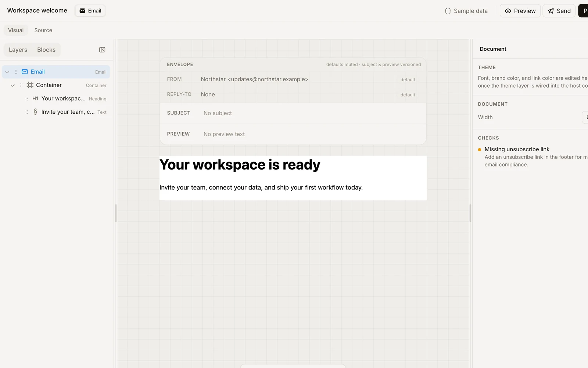This screenshot has height=368, width=588.
Task: Click the Width label in Document section
Action: click(x=485, y=117)
